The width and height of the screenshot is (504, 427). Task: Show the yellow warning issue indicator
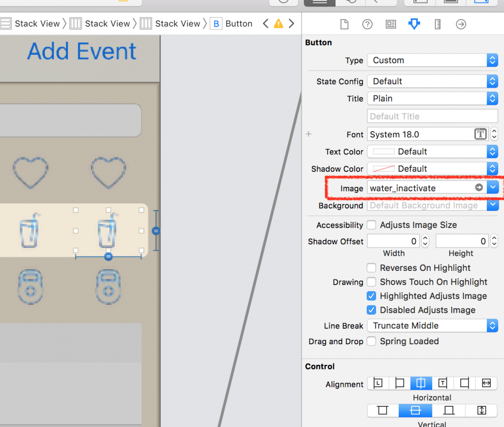[279, 24]
